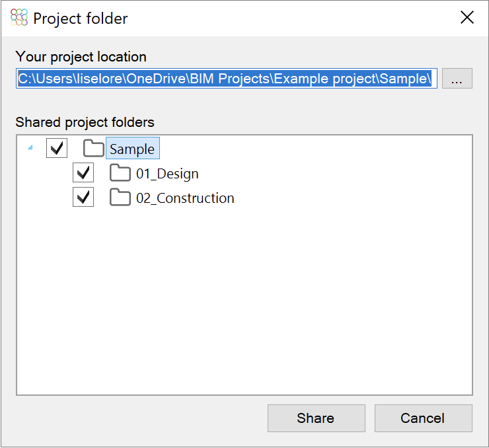489x448 pixels.
Task: Click into the project location path field
Action: 225,79
